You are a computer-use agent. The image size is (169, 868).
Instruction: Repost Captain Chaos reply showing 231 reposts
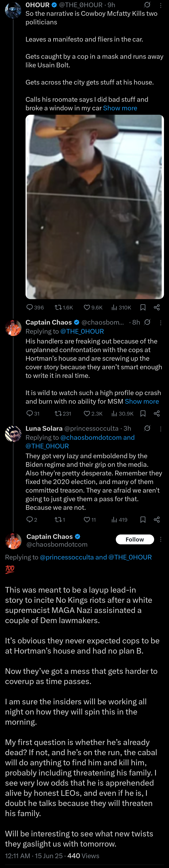(x=63, y=413)
